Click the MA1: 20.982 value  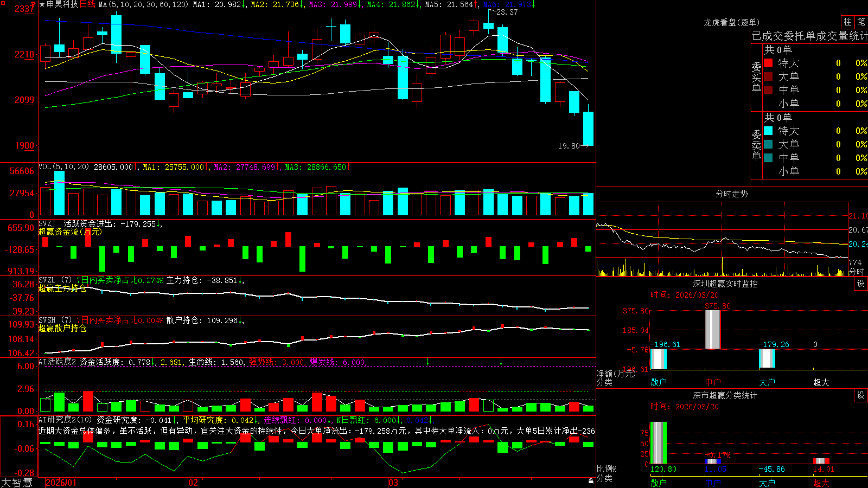(x=219, y=4)
